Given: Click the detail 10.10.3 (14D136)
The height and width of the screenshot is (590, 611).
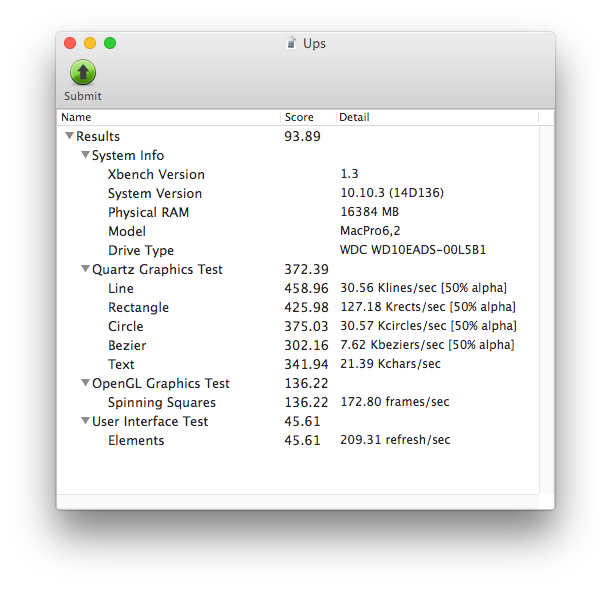Looking at the screenshot, I should tap(392, 193).
